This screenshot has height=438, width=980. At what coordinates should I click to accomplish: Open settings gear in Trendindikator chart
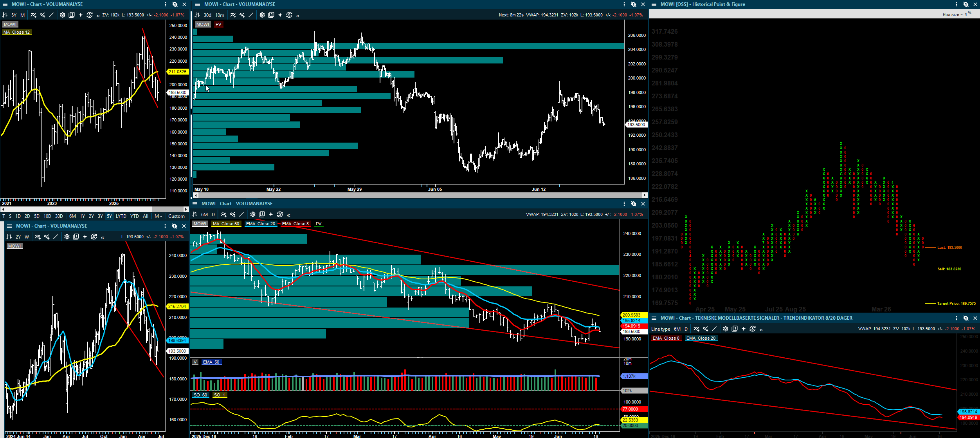pyautogui.click(x=725, y=329)
